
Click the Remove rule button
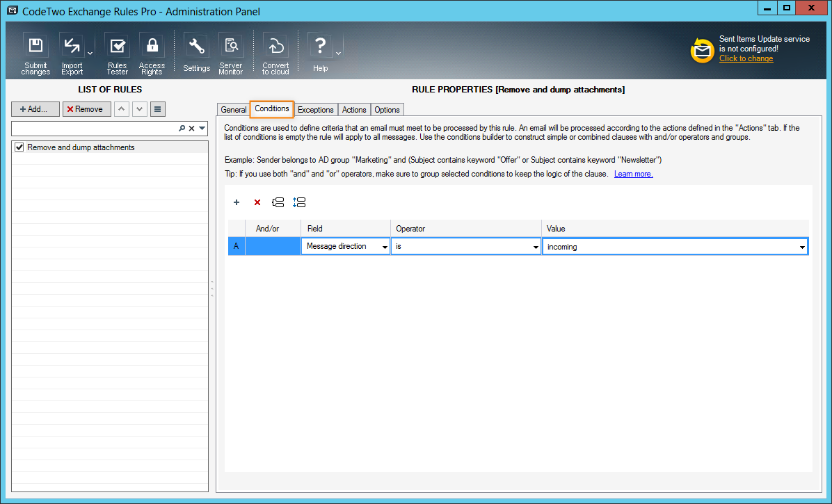pos(86,109)
